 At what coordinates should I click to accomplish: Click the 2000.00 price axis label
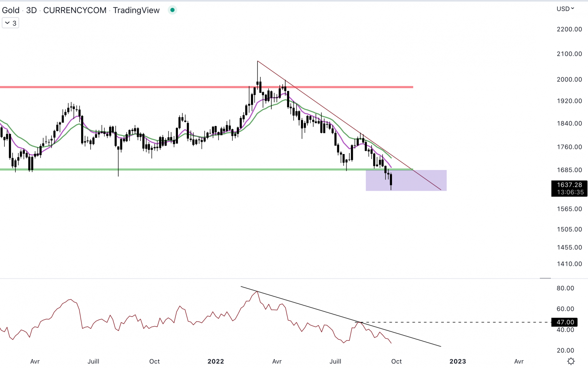click(569, 79)
